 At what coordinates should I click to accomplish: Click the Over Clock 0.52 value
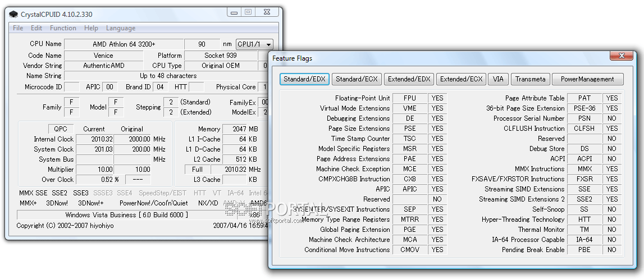point(94,180)
